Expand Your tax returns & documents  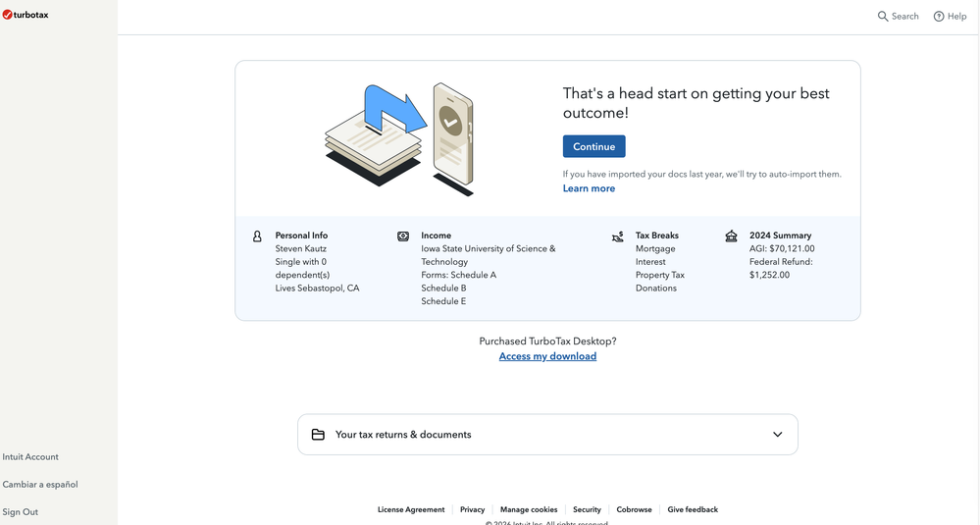coord(403,435)
